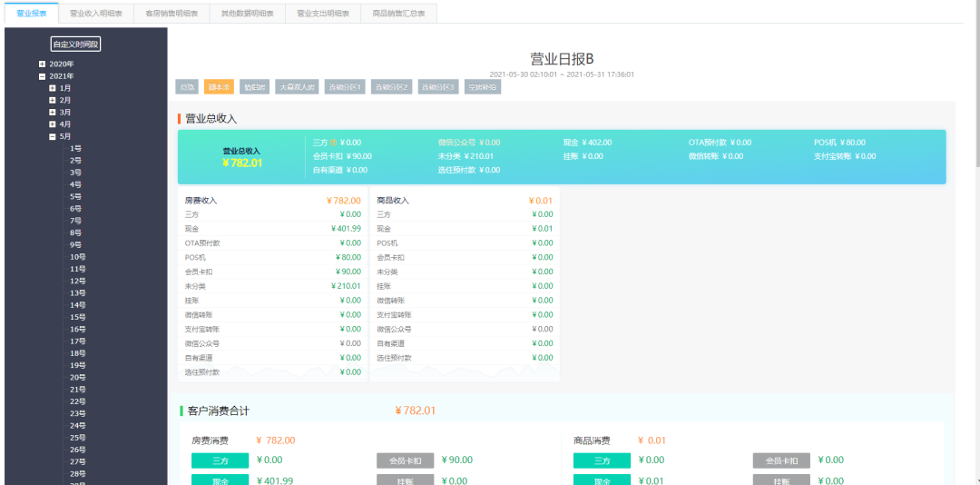Select 7号 in the May tree

(75, 221)
